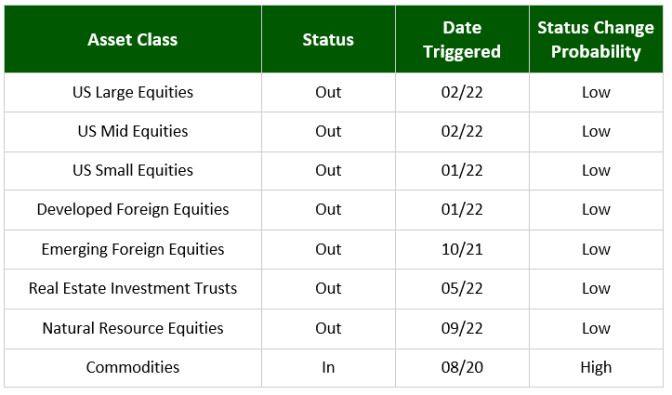Select the Commodities row label
672x395 pixels.
point(132,368)
